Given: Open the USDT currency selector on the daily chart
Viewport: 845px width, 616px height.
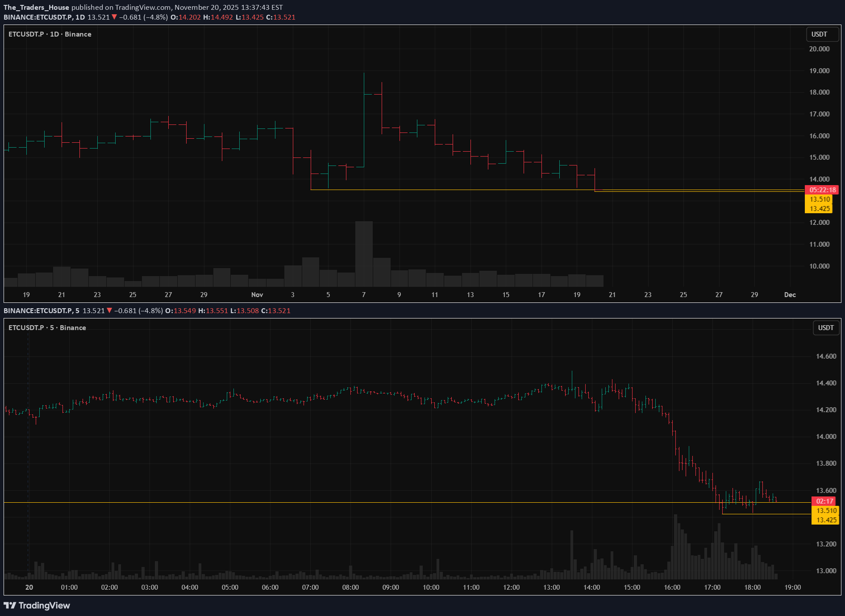Looking at the screenshot, I should 819,34.
